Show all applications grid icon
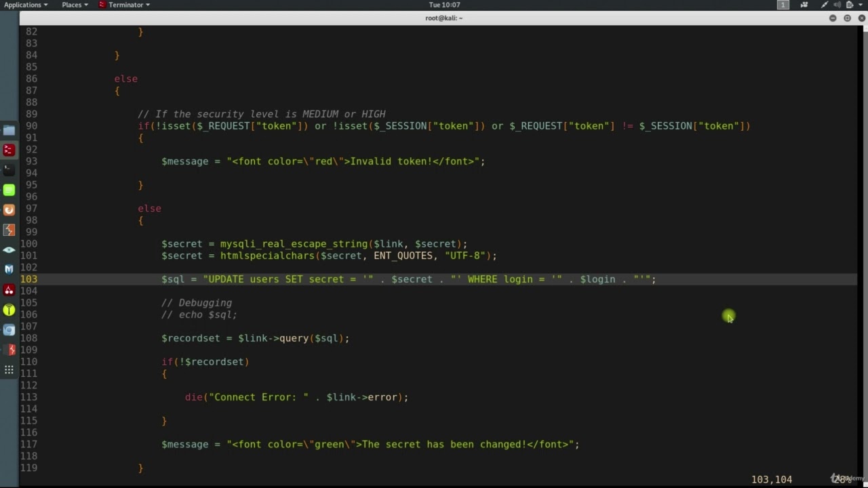 click(x=9, y=369)
